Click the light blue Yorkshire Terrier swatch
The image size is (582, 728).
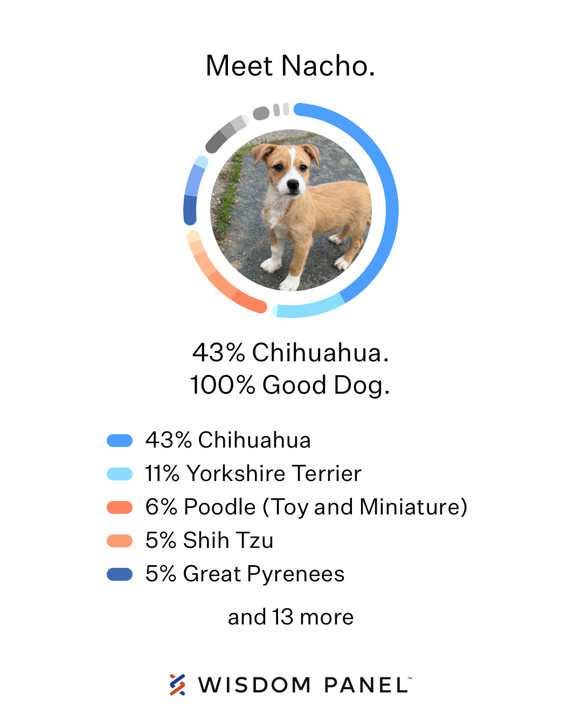(120, 474)
